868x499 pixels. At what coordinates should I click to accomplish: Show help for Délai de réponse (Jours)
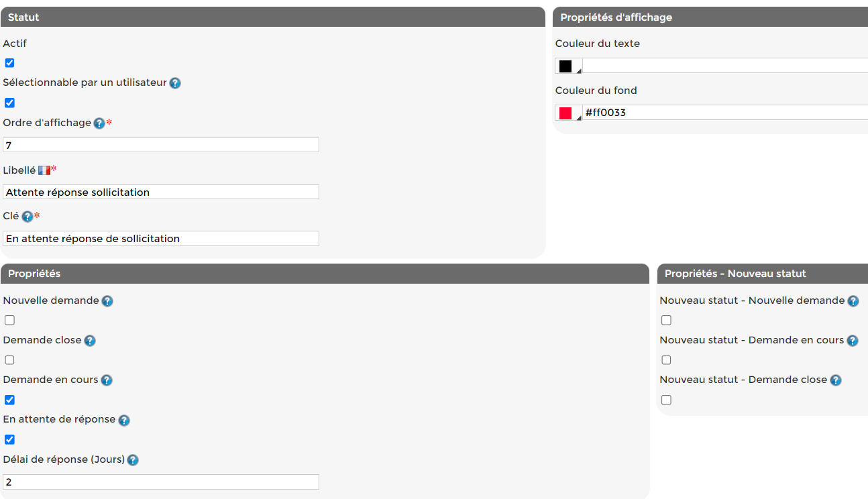(x=133, y=460)
